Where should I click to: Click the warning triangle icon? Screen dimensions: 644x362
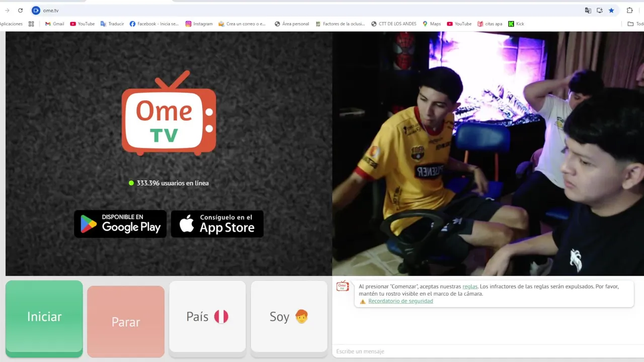[363, 302]
